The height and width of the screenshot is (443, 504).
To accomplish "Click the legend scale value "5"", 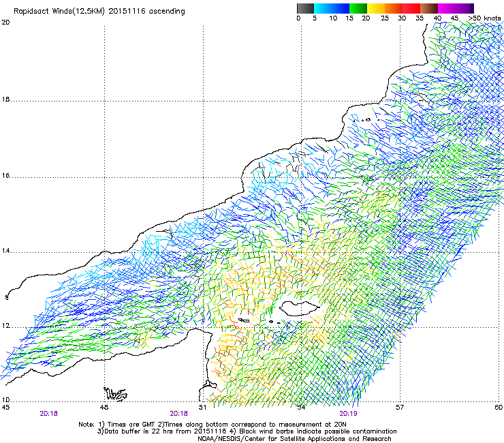I will [x=315, y=18].
